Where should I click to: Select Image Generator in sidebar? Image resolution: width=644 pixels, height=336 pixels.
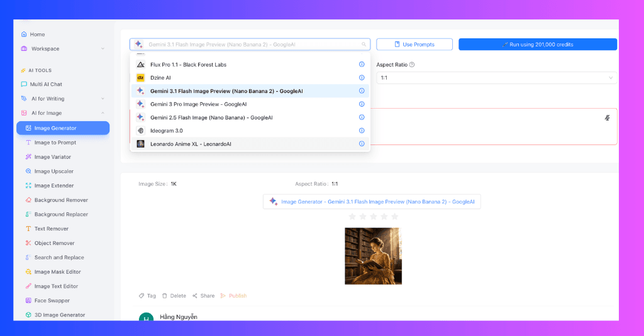tap(63, 128)
